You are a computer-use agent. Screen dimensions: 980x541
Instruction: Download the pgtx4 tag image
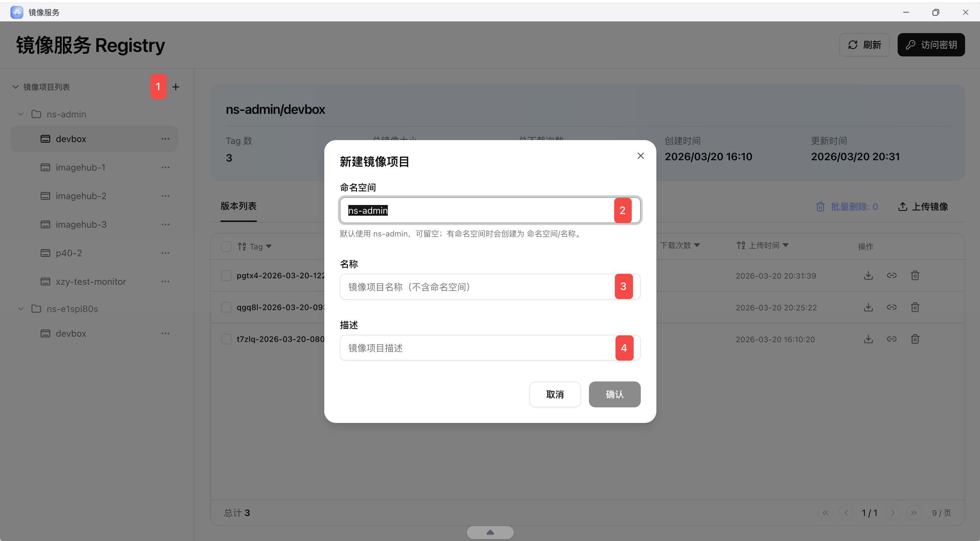(868, 275)
